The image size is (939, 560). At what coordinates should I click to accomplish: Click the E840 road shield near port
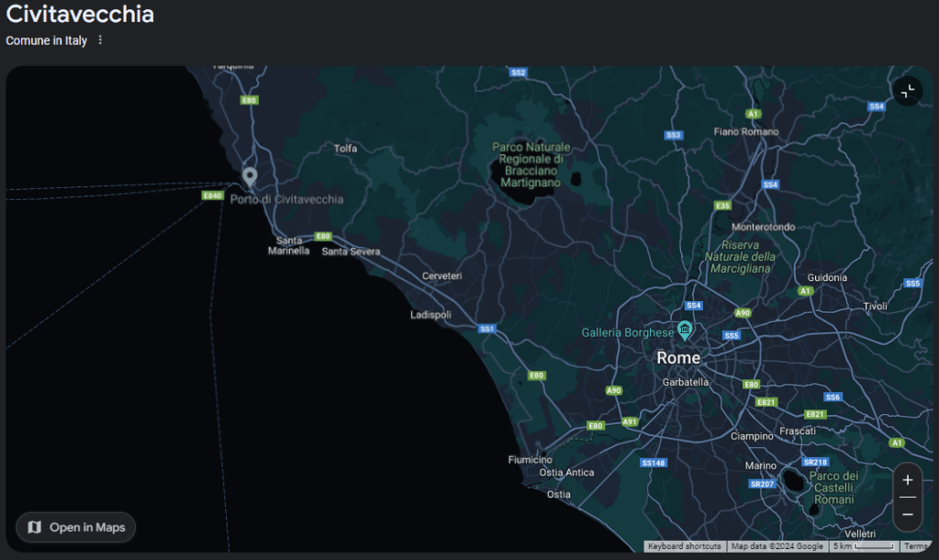(x=213, y=196)
